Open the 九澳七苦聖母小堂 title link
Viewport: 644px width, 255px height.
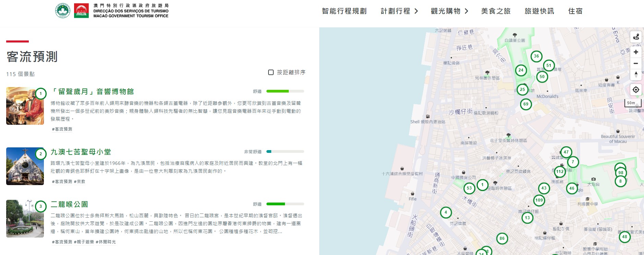(x=81, y=152)
